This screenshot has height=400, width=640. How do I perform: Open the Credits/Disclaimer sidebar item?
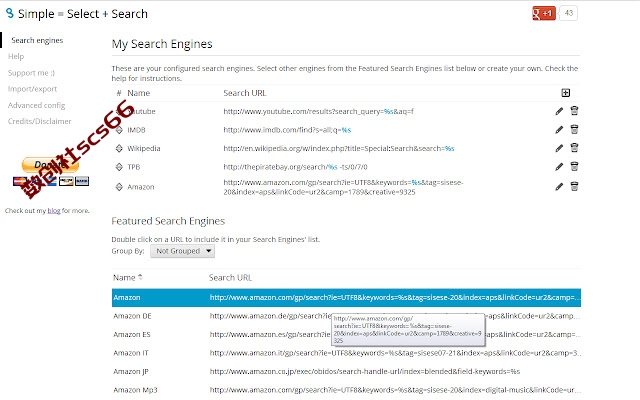pyautogui.click(x=39, y=121)
